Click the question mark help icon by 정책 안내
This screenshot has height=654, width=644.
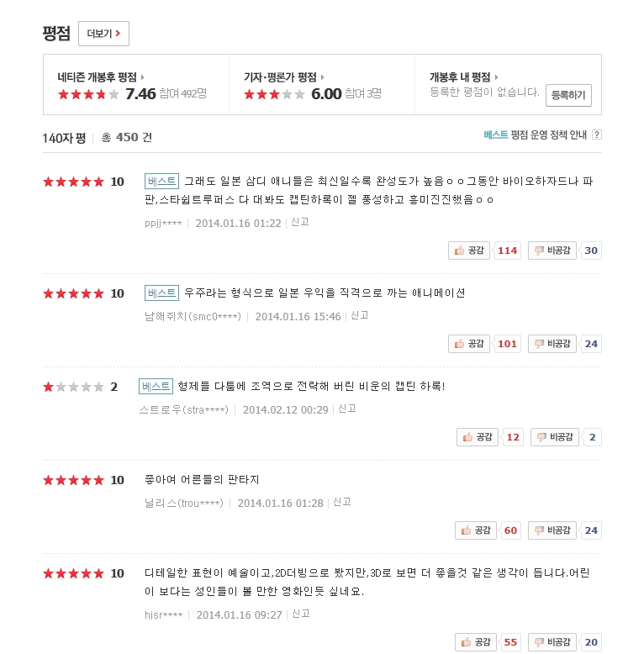coord(597,134)
